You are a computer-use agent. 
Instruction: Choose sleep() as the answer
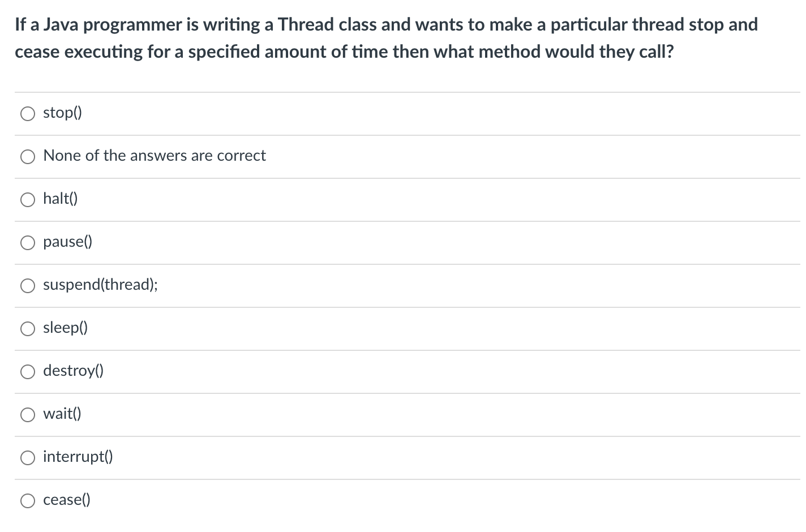(27, 328)
